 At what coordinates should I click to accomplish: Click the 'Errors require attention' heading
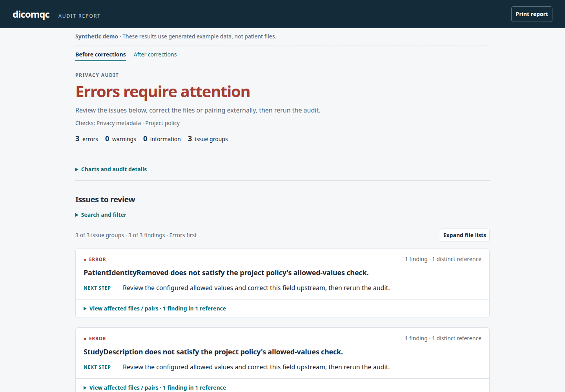pyautogui.click(x=162, y=92)
